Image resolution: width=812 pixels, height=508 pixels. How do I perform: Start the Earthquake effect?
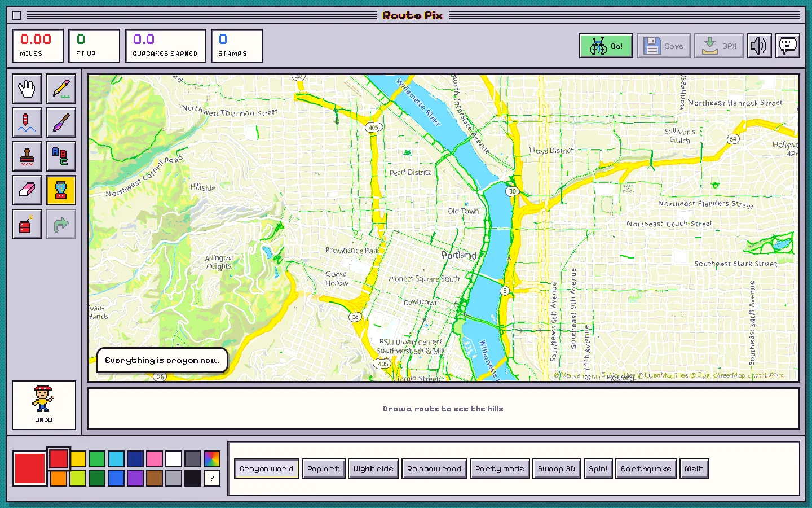point(646,468)
